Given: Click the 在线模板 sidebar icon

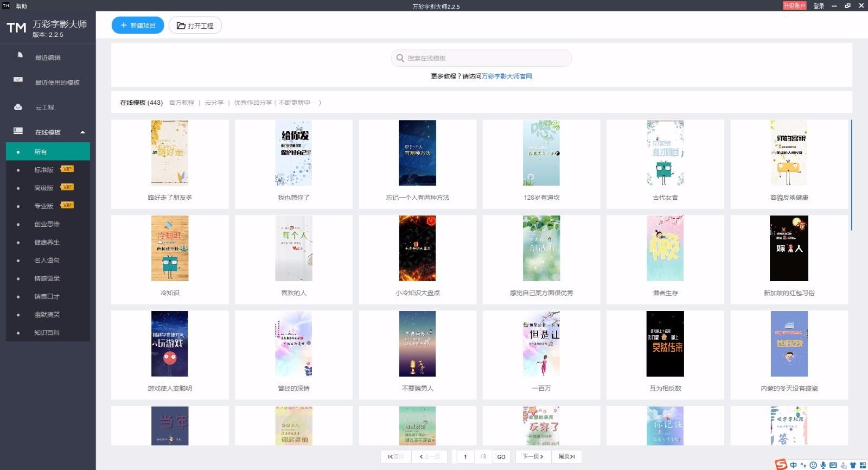Looking at the screenshot, I should 18,131.
